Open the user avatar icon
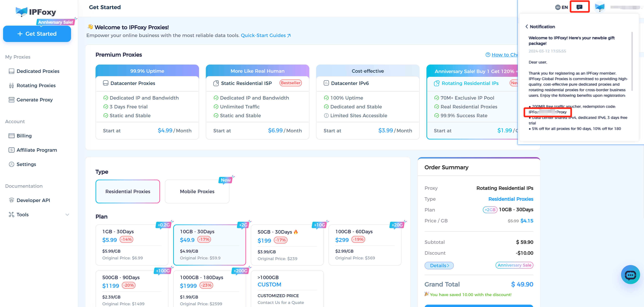Screen dimensions: 644x307 pyautogui.click(x=600, y=7)
